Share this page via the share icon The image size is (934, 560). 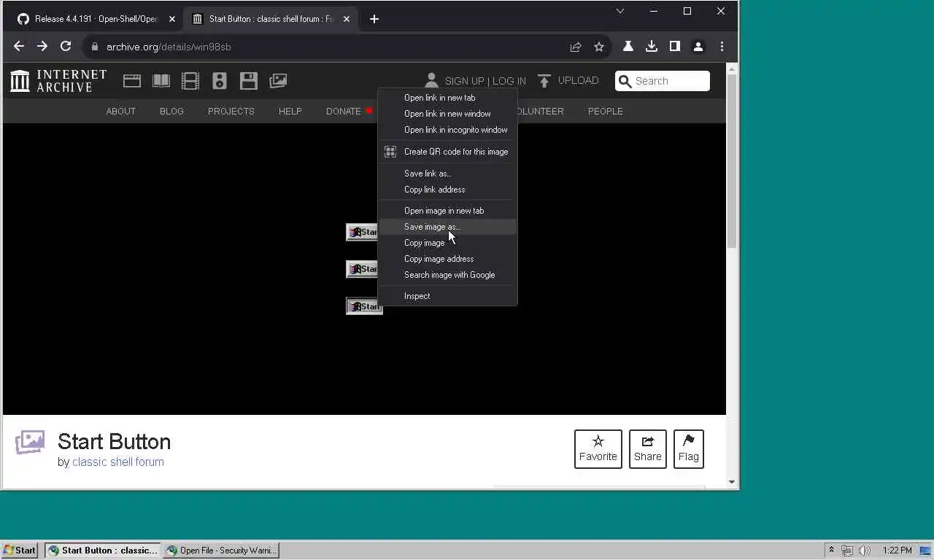[x=576, y=47]
